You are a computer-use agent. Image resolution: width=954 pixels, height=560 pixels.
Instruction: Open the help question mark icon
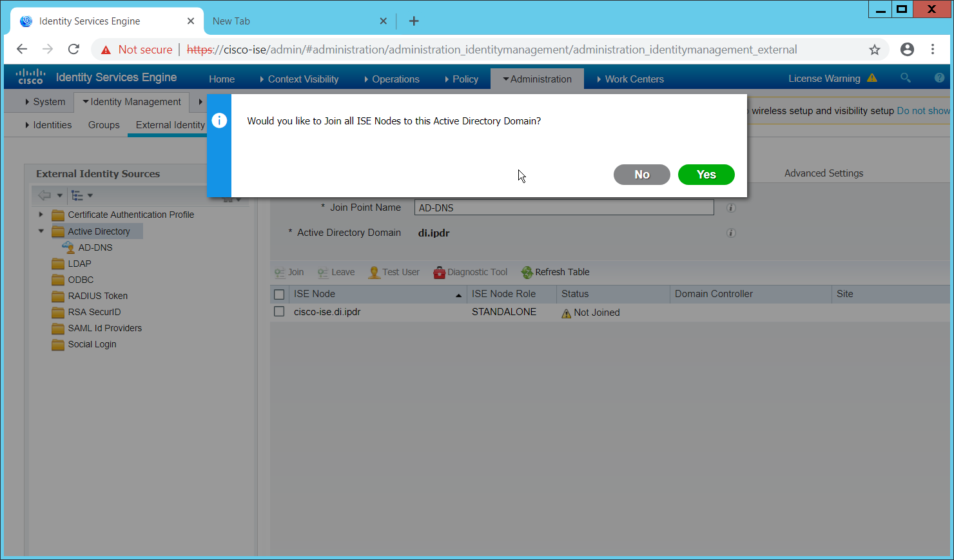pos(939,78)
